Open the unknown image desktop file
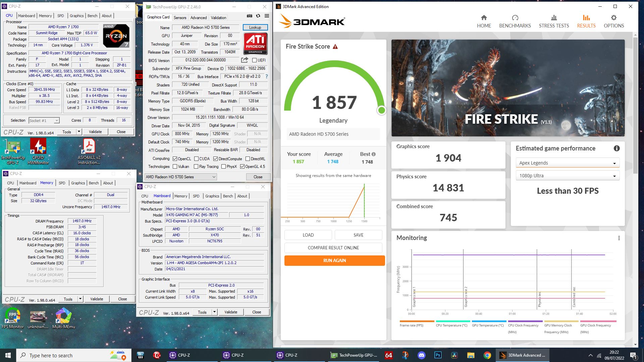The image size is (644, 362). tap(38, 318)
